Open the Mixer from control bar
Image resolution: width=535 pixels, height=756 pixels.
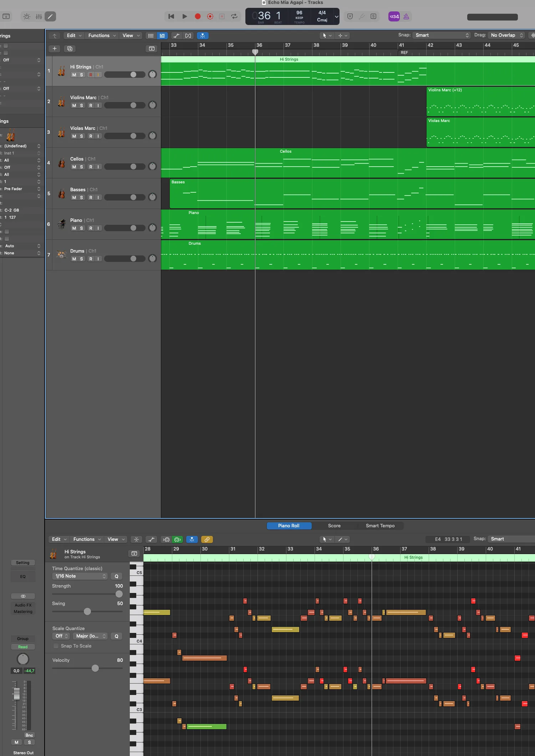click(39, 16)
